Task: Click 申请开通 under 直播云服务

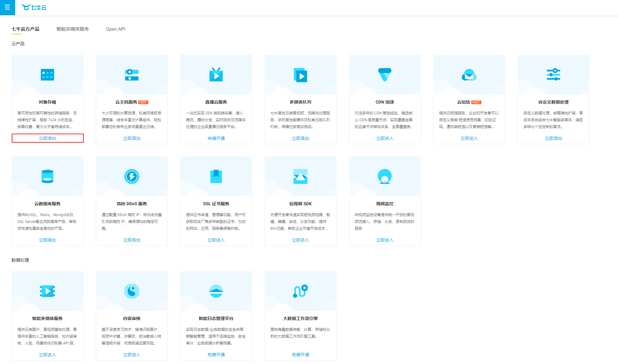Action: pos(216,138)
